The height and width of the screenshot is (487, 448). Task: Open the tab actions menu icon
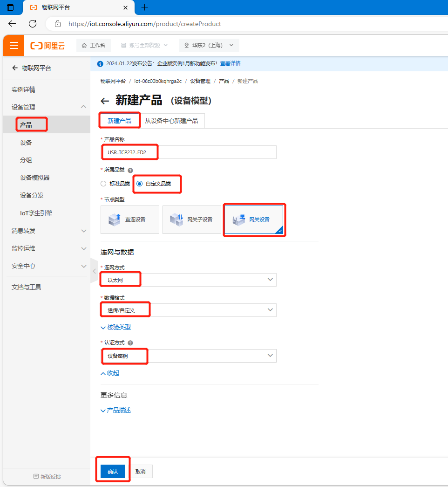click(10, 7)
